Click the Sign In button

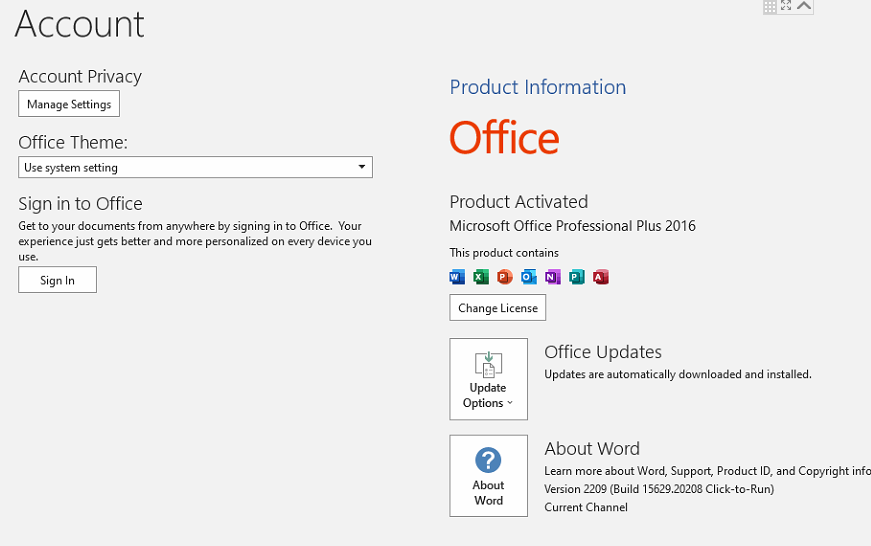[x=57, y=280]
